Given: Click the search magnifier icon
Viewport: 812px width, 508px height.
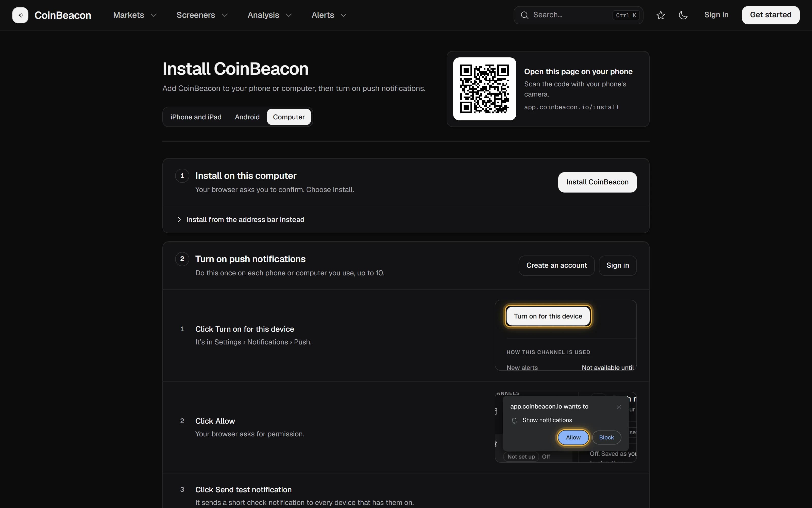Looking at the screenshot, I should [525, 15].
